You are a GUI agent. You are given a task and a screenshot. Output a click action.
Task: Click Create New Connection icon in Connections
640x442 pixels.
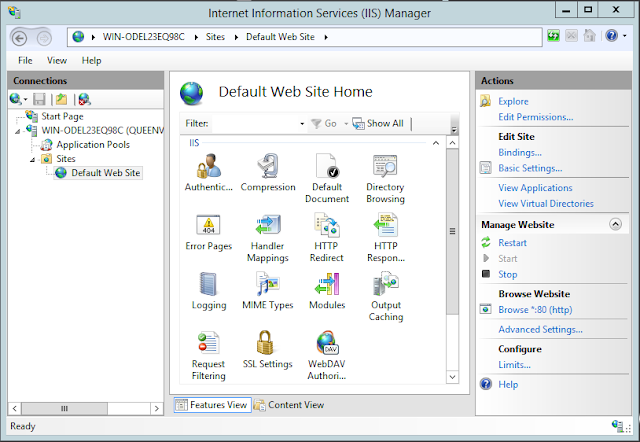[x=16, y=99]
